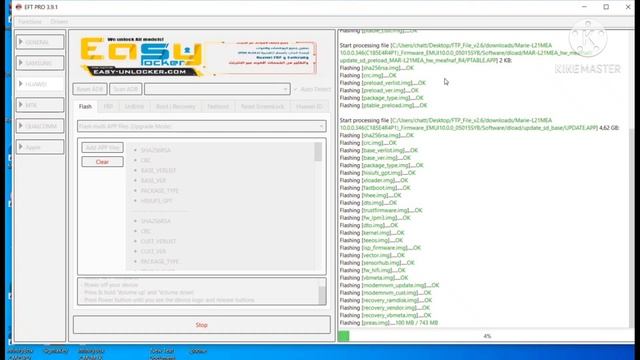Click log line "Flashing [vbmeta.img]....OK"
The height and width of the screenshot is (360, 640).
coord(373,278)
